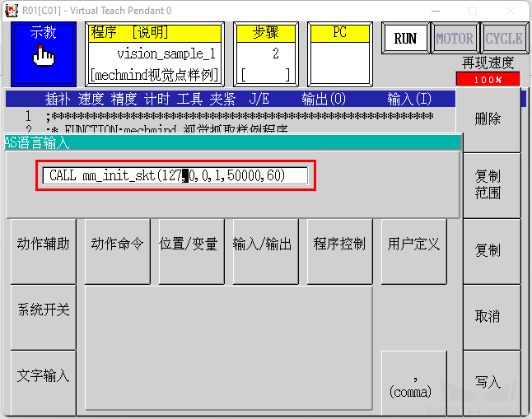Viewport: 532px width, 419px height.
Task: Click the AS language input field
Action: [x=175, y=175]
